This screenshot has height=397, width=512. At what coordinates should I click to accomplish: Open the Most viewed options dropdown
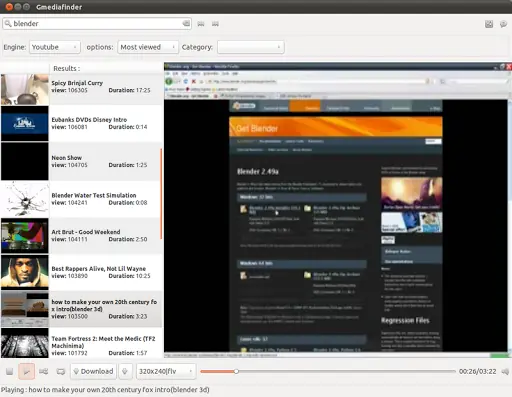pos(148,47)
